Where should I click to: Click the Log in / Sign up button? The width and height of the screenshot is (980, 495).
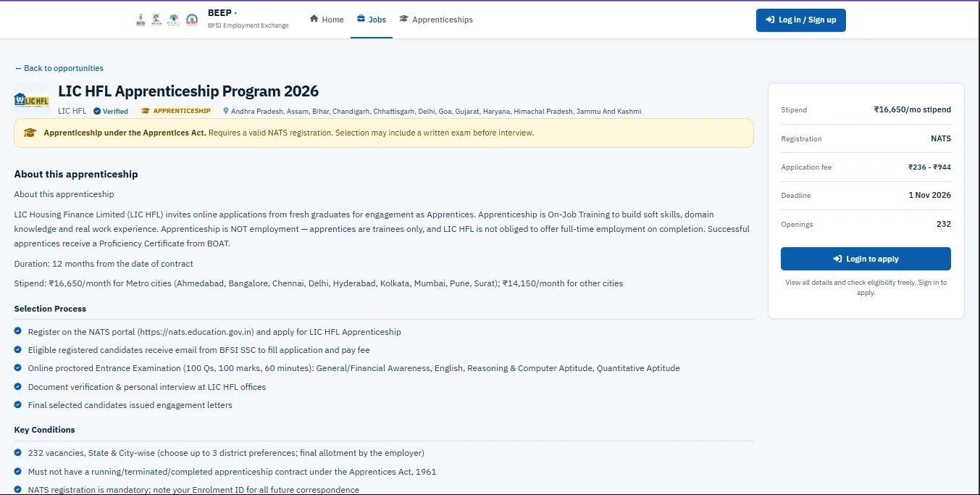(x=801, y=20)
